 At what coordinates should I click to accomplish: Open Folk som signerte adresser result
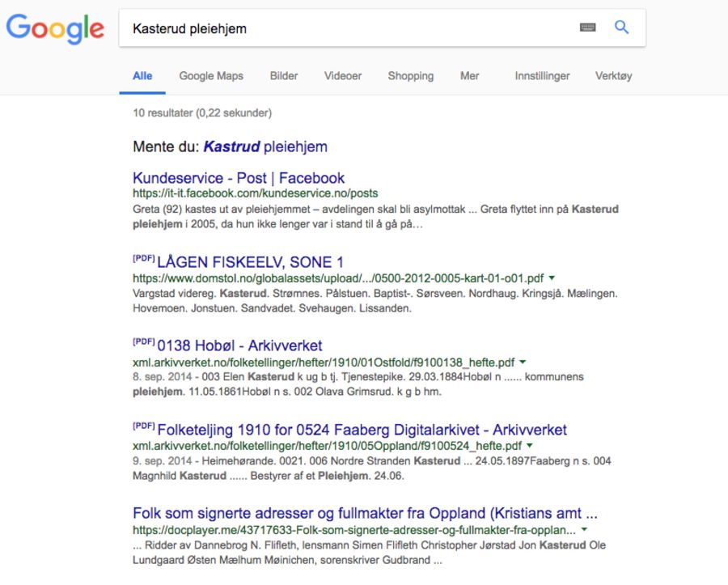click(x=365, y=513)
